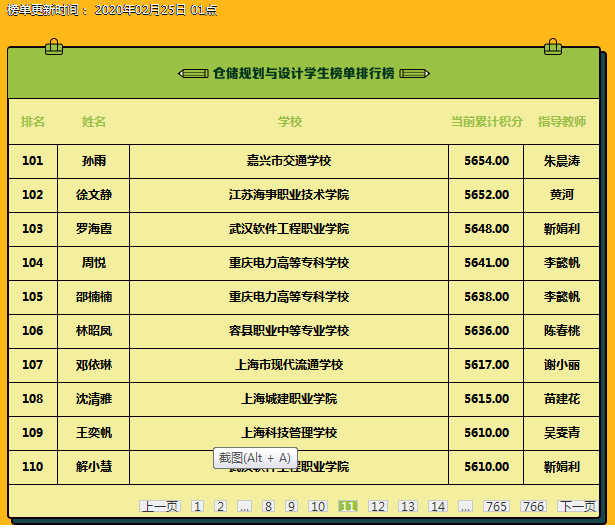The width and height of the screenshot is (615, 529).
Task: Click current page 11 indicator
Action: (x=348, y=507)
